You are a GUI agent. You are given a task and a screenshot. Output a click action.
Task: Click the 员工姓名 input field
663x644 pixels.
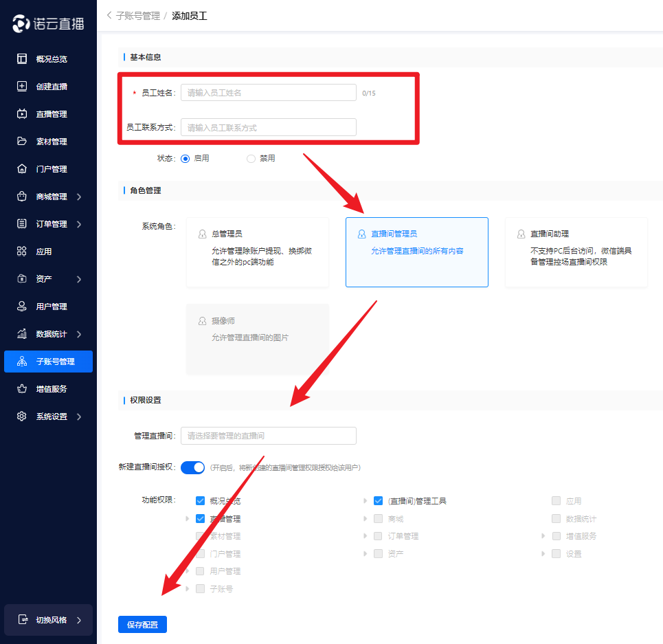(x=268, y=93)
